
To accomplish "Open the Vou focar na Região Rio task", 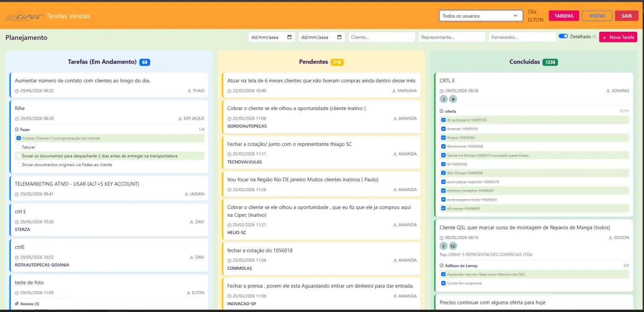I will [321, 184].
